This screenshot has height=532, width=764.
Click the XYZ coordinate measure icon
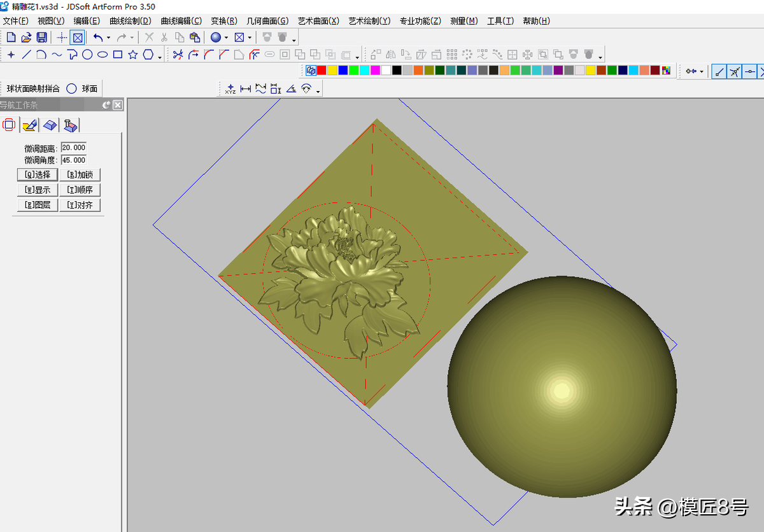(230, 89)
